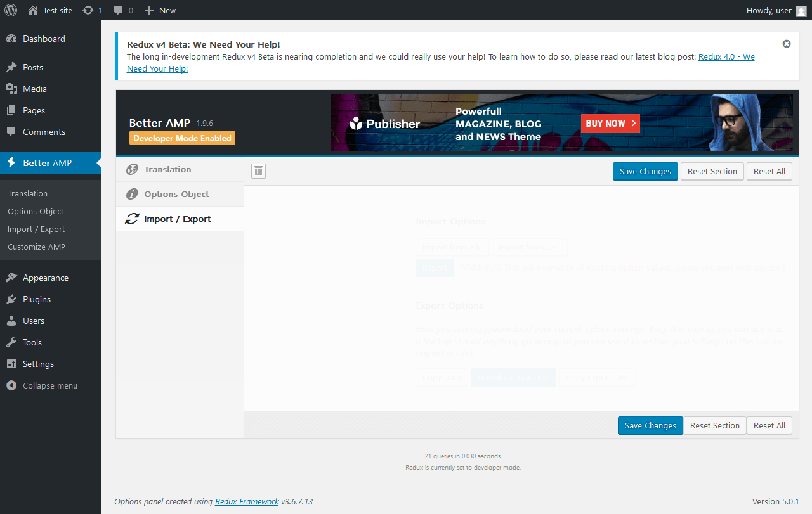This screenshot has width=812, height=514.
Task: Open the Redux Framework footer link
Action: pos(247,501)
